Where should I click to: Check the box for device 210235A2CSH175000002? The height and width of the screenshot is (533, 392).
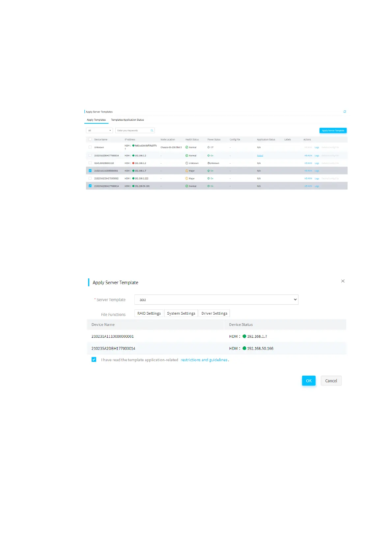[90, 178]
